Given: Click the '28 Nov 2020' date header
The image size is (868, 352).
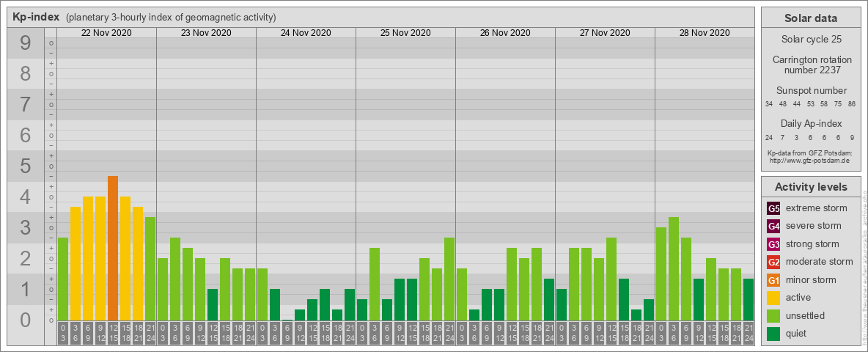Looking at the screenshot, I should 704,33.
